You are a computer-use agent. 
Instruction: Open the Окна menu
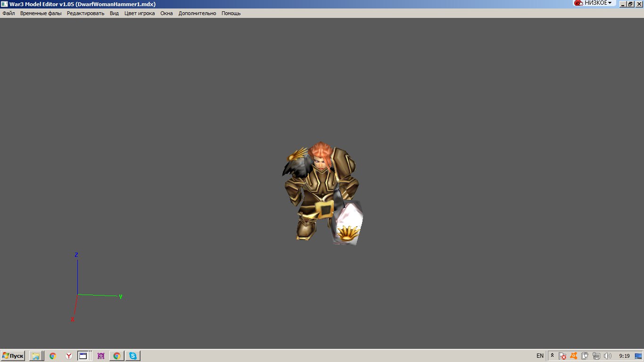click(x=166, y=13)
